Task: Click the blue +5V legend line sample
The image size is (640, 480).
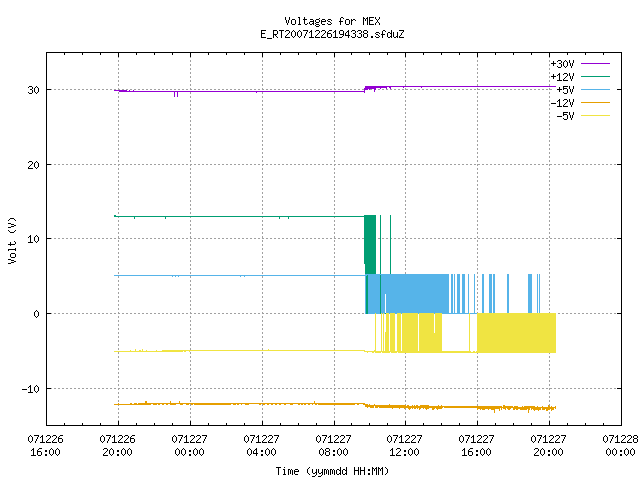Action: [595, 89]
